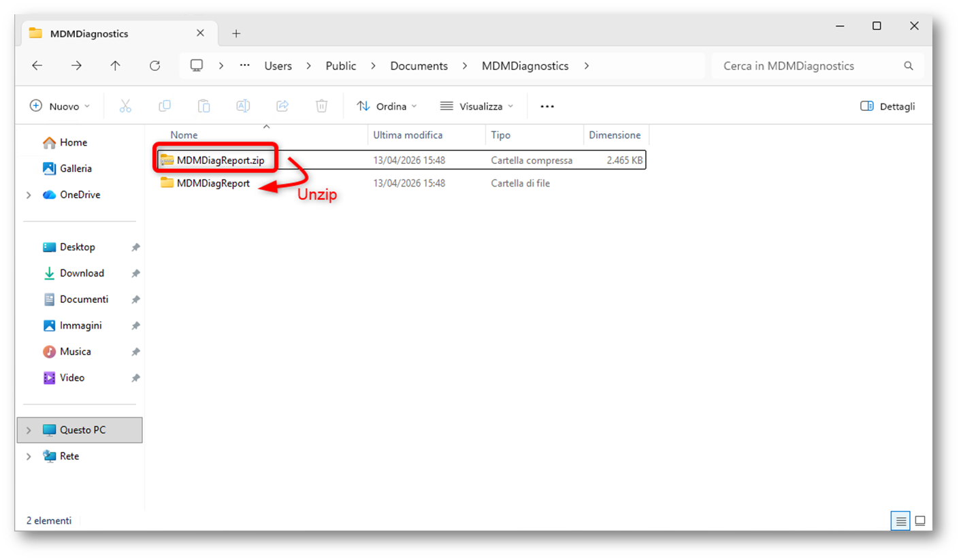Switch to large thumbnails view icon
961x560 pixels.
920,521
